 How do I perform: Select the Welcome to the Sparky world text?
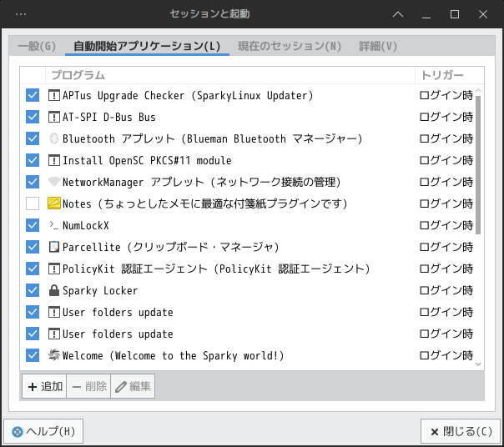pos(173,355)
